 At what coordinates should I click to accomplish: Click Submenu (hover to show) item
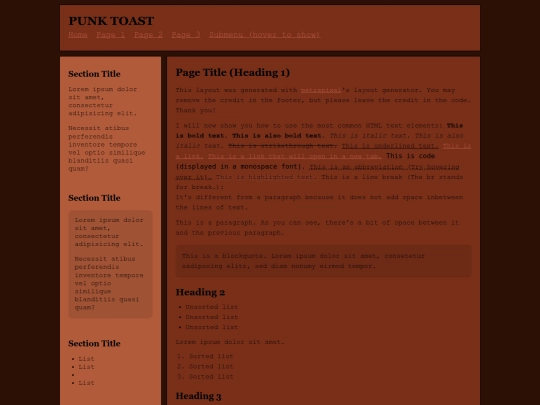pos(264,35)
